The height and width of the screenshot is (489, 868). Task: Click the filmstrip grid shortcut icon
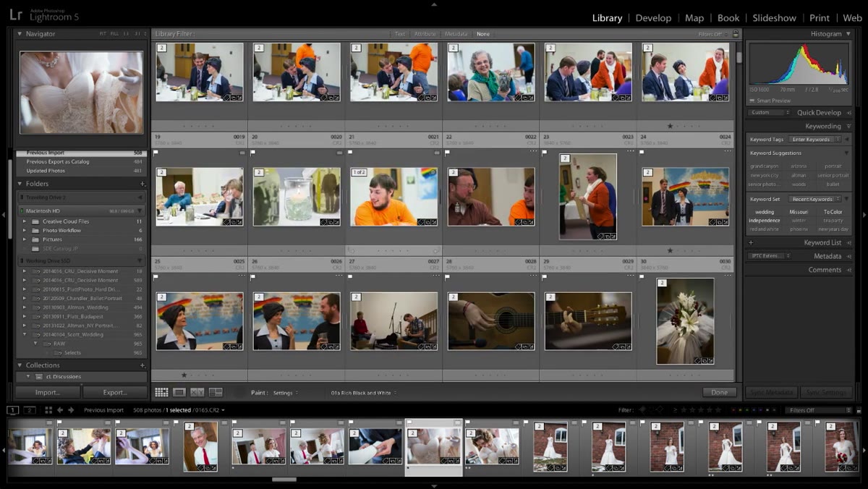(x=48, y=409)
